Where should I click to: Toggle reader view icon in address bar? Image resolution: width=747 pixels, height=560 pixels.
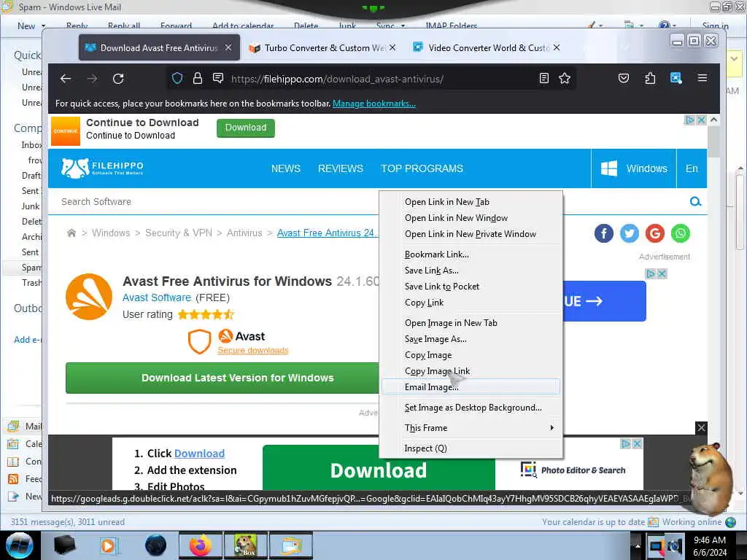point(544,78)
